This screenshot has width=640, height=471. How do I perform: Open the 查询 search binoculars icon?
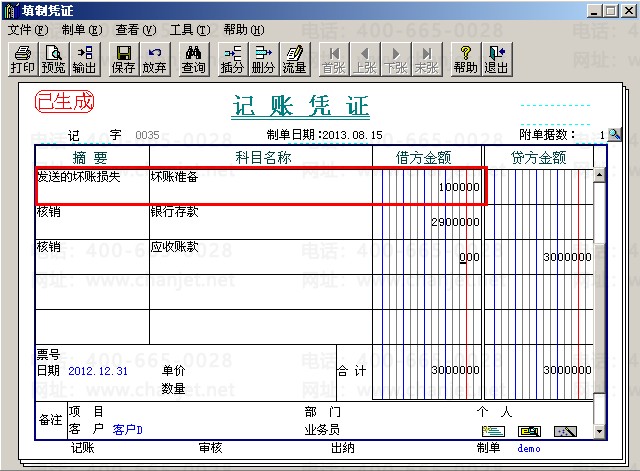pos(194,60)
